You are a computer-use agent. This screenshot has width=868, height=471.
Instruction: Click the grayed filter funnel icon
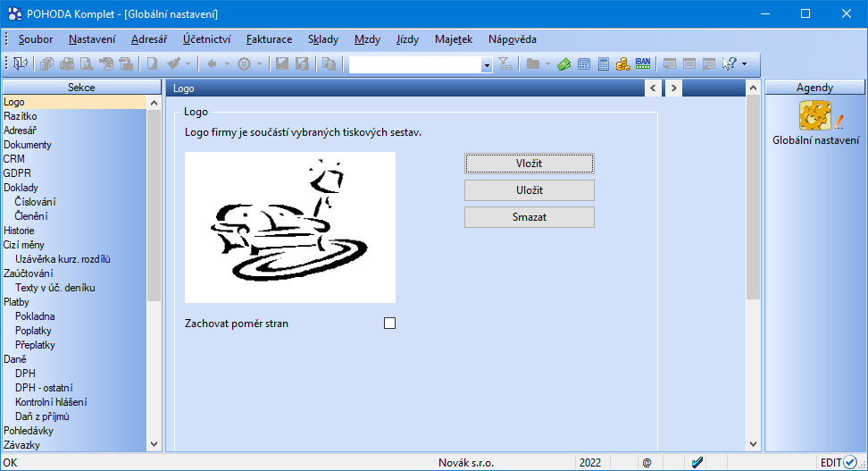tap(505, 63)
